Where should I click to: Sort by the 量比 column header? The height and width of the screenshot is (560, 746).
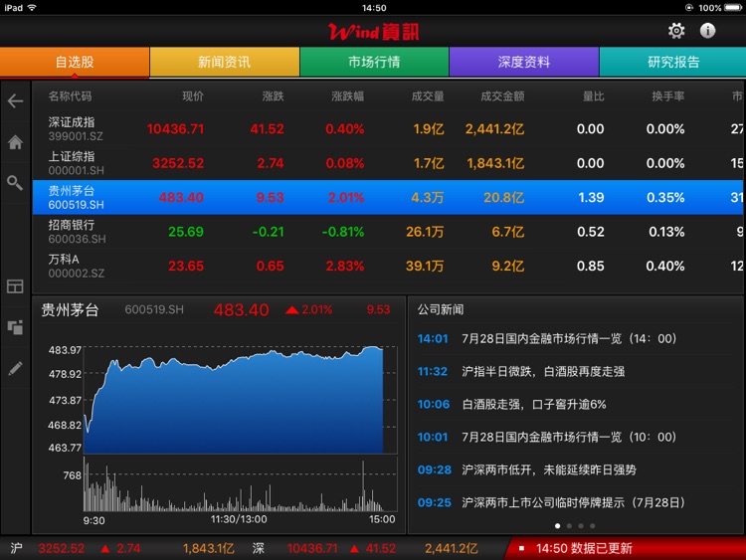pyautogui.click(x=593, y=96)
